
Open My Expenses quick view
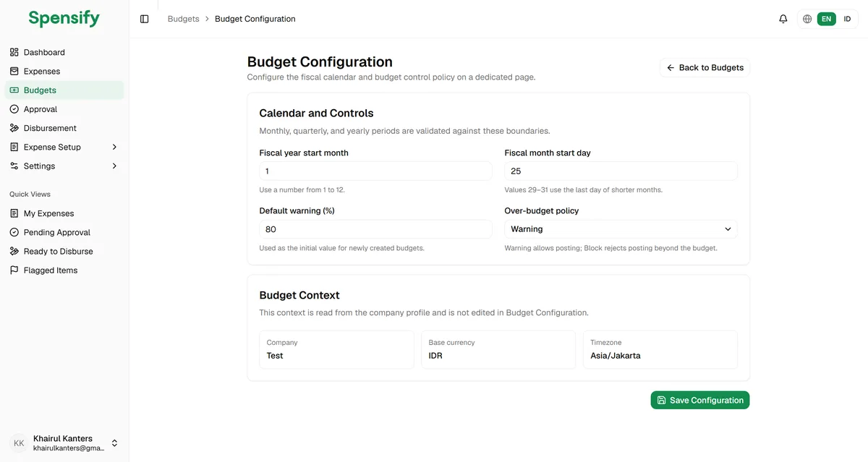pyautogui.click(x=64, y=213)
